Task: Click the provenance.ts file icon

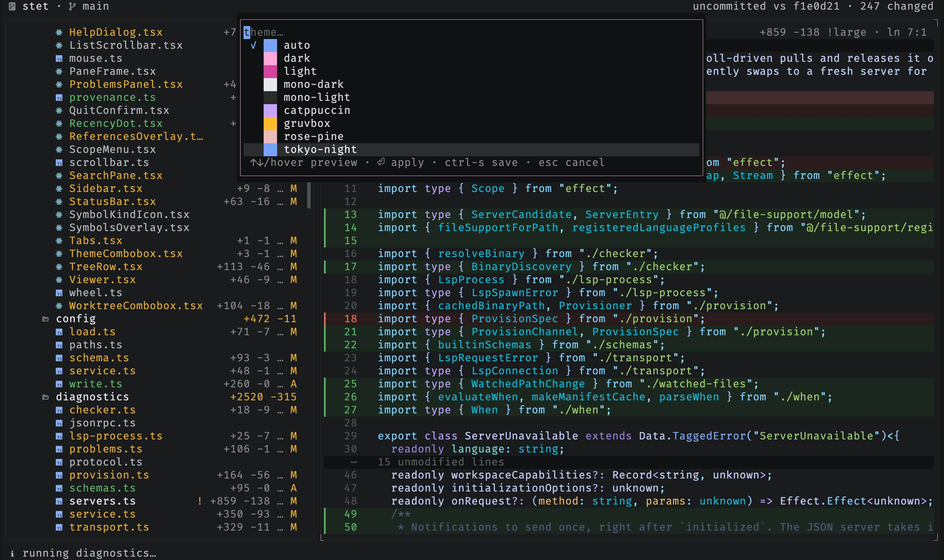Action: click(59, 98)
